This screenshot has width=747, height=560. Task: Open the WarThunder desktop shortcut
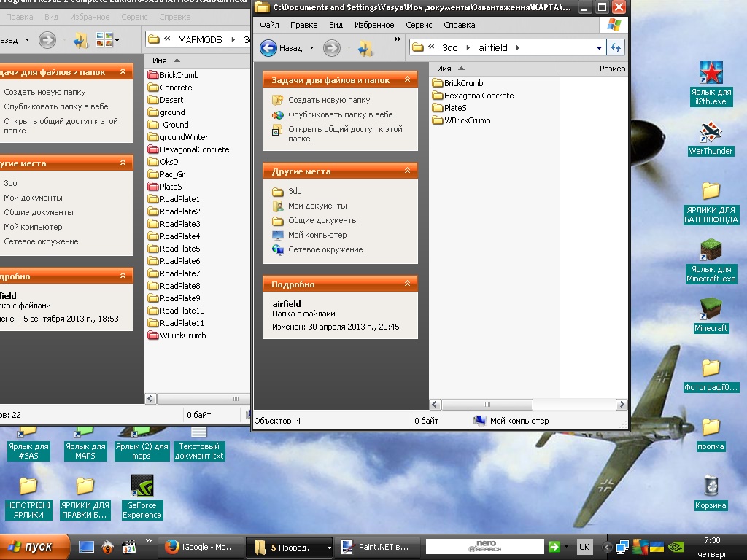(x=711, y=133)
